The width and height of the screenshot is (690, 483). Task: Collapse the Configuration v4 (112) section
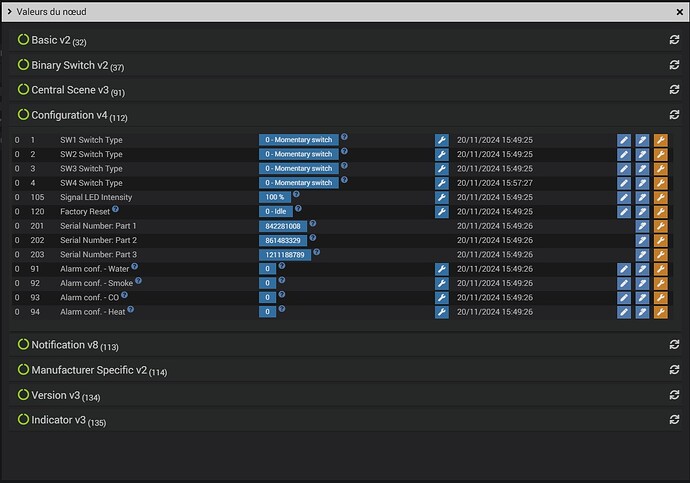73,115
